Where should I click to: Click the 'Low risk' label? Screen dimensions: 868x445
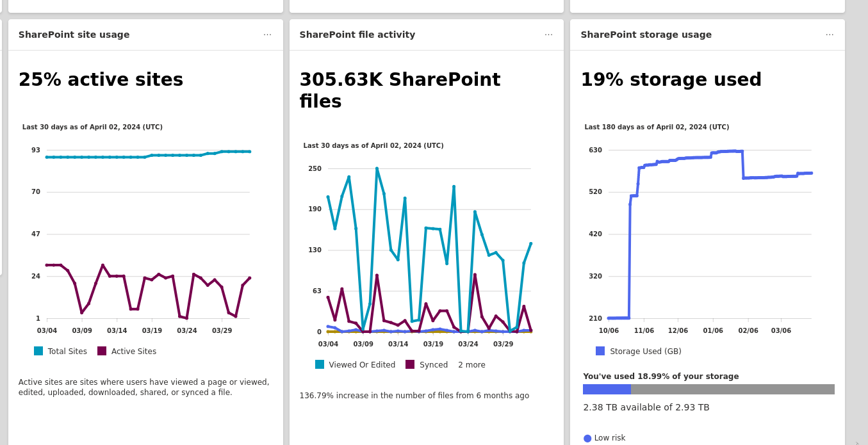point(610,438)
